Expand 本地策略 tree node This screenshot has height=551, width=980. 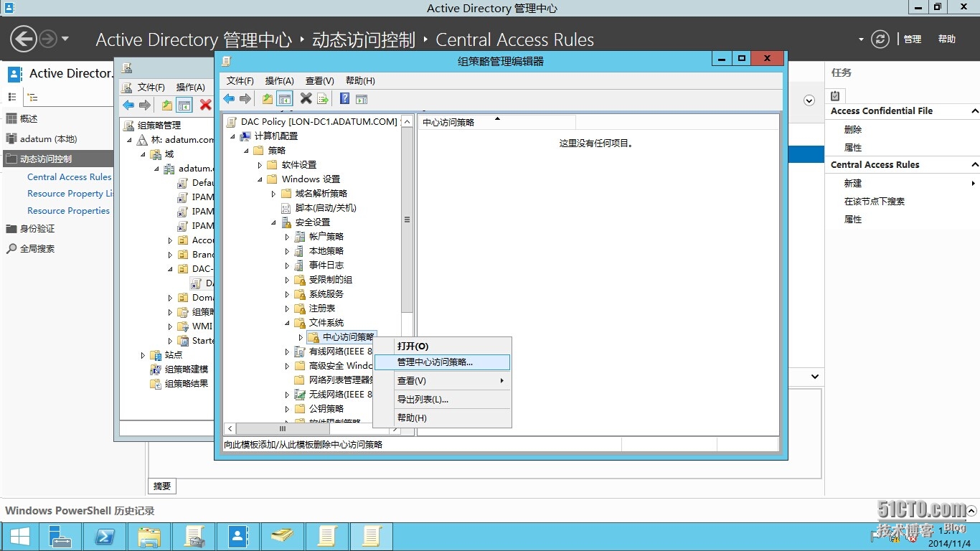pyautogui.click(x=287, y=251)
